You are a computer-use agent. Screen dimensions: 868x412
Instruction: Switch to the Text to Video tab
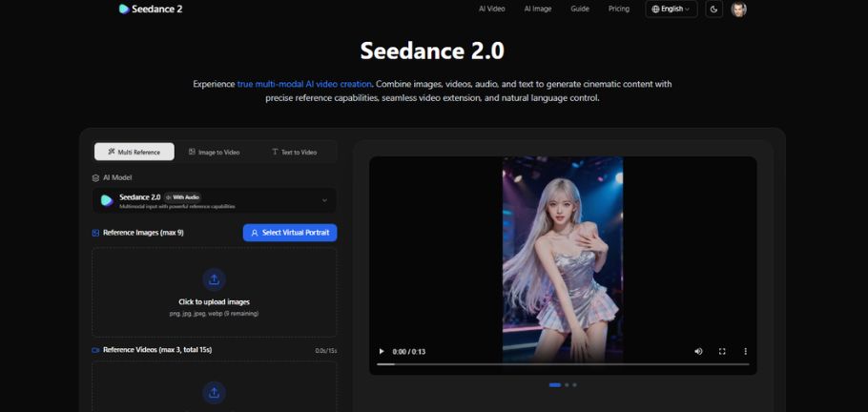click(x=294, y=152)
